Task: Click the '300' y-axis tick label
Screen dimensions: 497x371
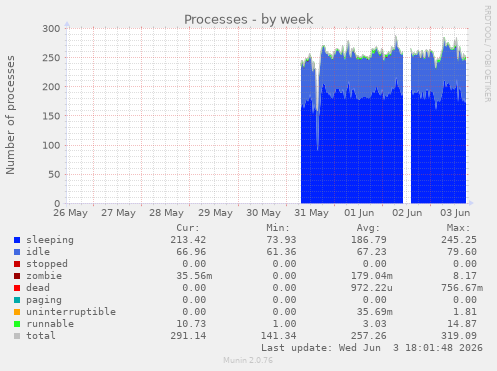Action: 51,29
